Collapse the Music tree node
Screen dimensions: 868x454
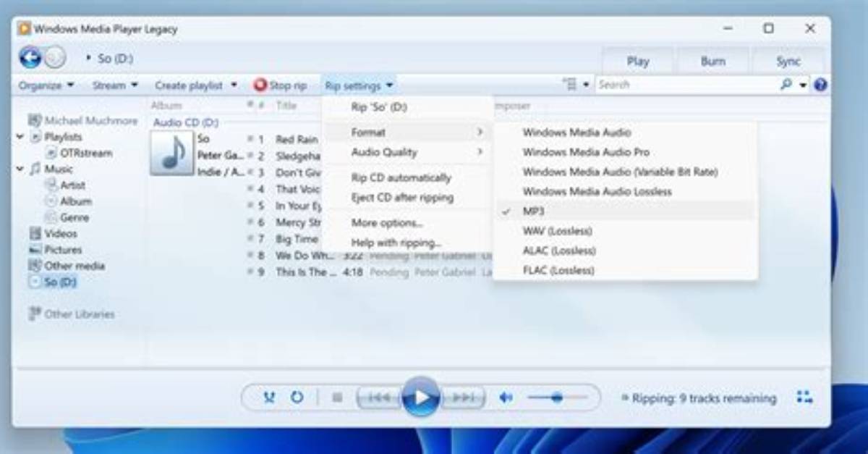20,169
